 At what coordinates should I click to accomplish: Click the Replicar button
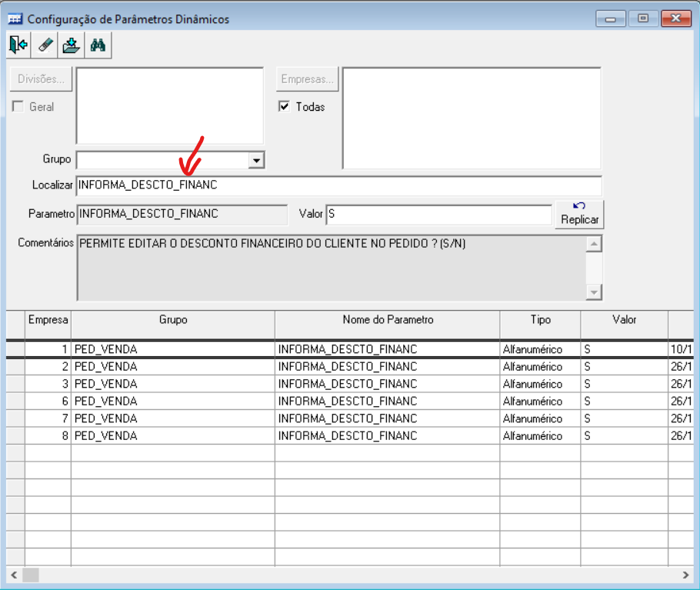tap(579, 214)
